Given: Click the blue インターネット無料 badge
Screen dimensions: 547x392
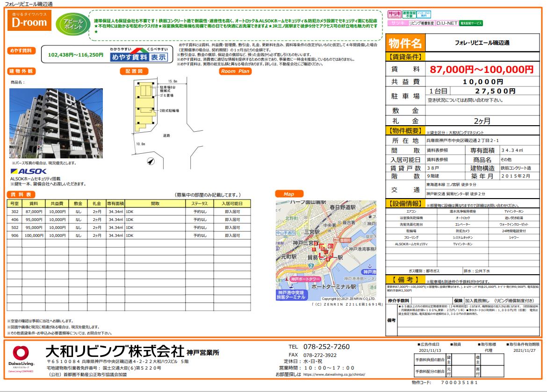Looking at the screenshot, I should pyautogui.click(x=424, y=14).
